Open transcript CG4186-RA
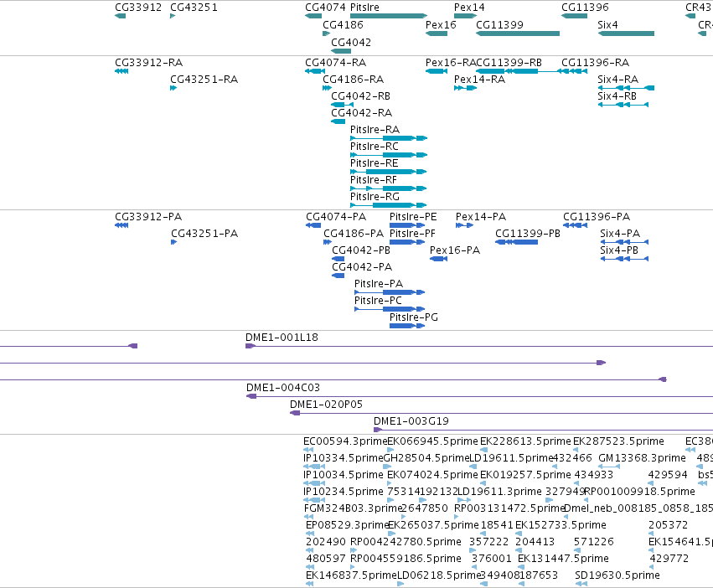This screenshot has height=588, width=713. coord(354,79)
